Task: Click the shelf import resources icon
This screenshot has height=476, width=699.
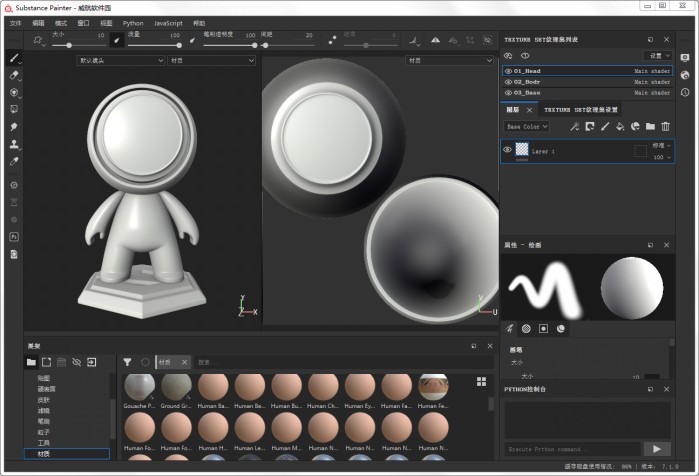Action: pyautogui.click(x=91, y=362)
